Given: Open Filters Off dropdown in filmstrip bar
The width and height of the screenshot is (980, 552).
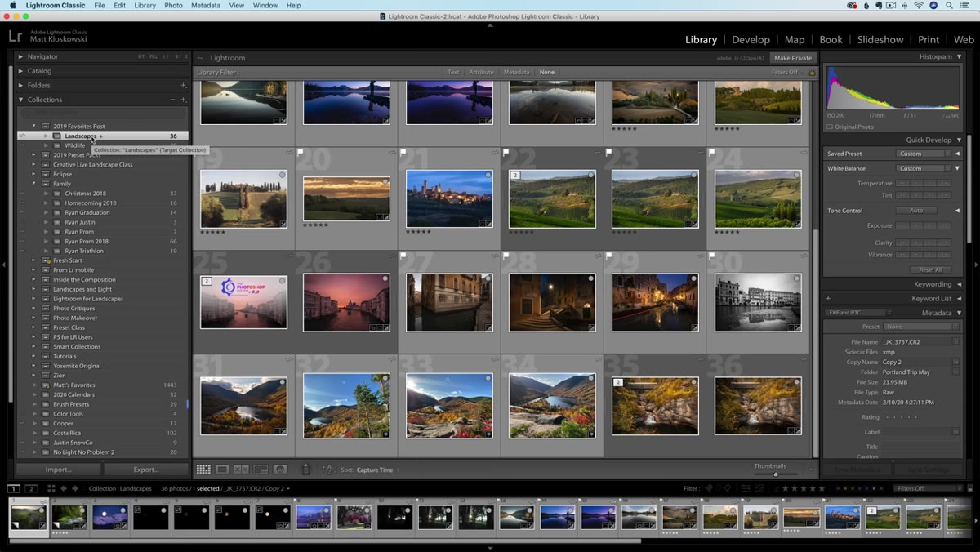Looking at the screenshot, I should point(928,488).
